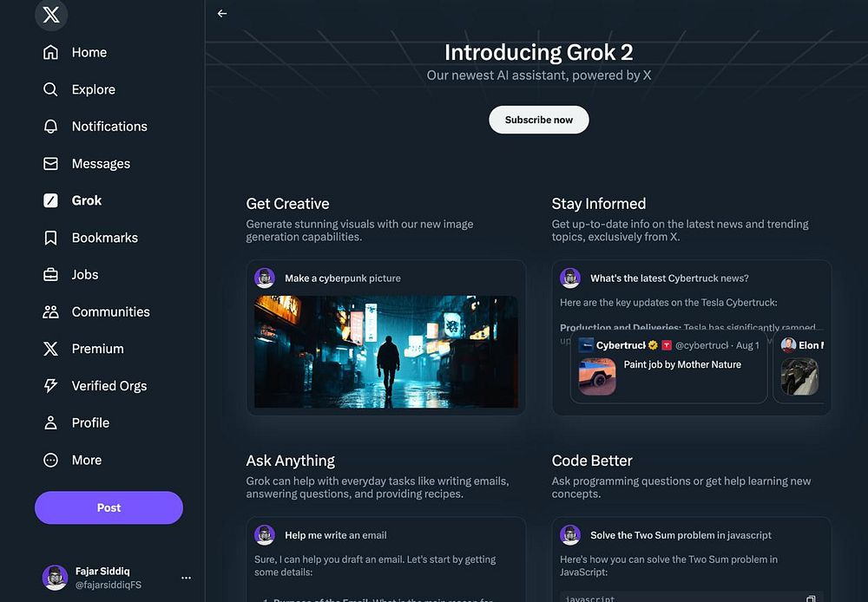Open the Explore search icon
The height and width of the screenshot is (602, 868).
[x=50, y=89]
